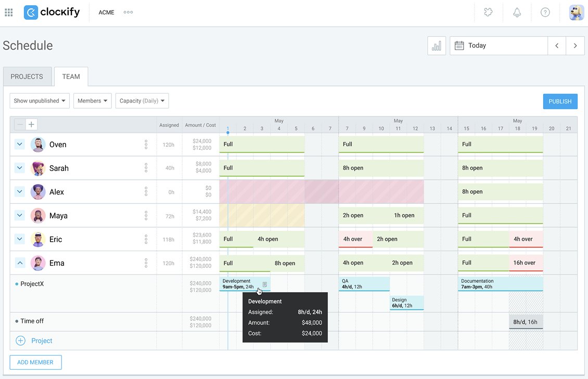Open the apps grid in top-left corner
The height and width of the screenshot is (379, 588).
click(8, 12)
